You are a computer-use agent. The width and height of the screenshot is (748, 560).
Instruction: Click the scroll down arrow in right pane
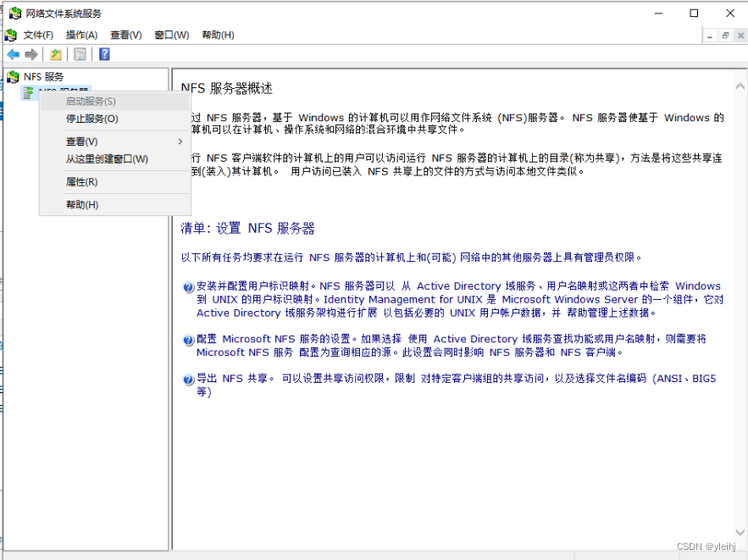click(740, 532)
